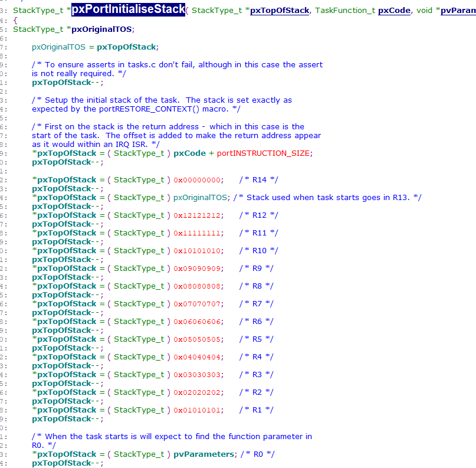Click the R6 comment

(x=256, y=322)
